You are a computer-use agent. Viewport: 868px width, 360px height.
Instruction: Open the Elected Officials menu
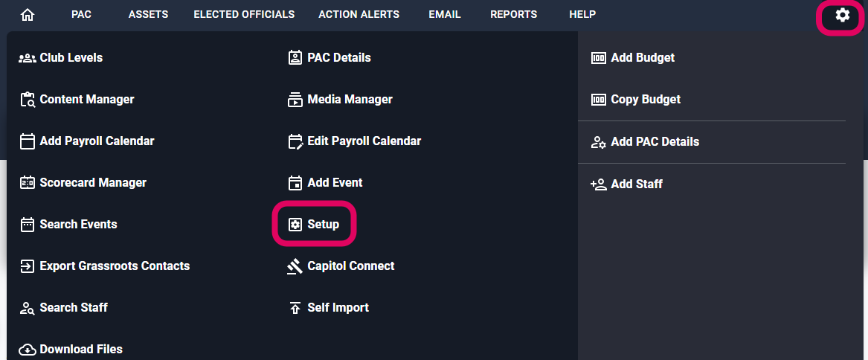click(244, 15)
